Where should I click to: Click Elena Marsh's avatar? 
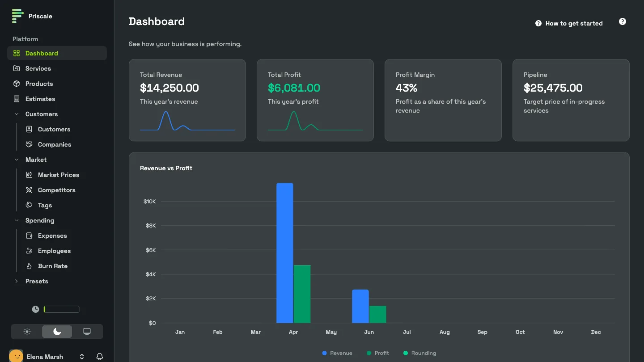16,356
